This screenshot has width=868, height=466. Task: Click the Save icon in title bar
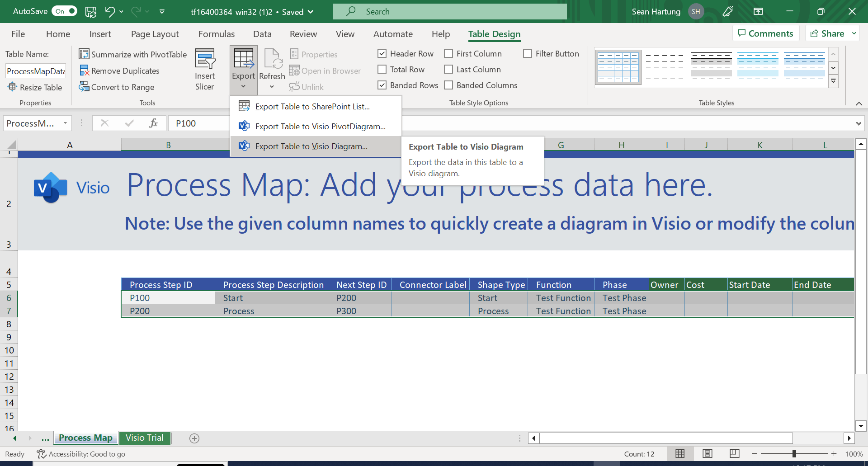91,12
